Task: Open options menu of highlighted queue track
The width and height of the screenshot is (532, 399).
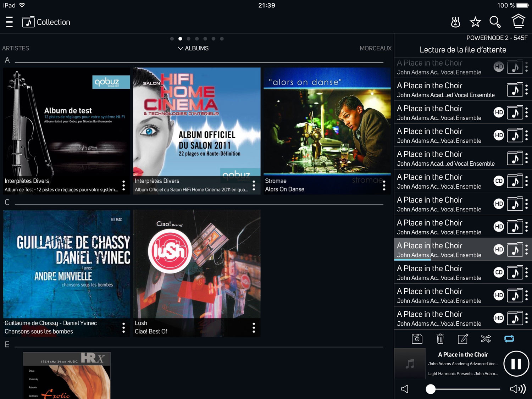Action: click(527, 250)
